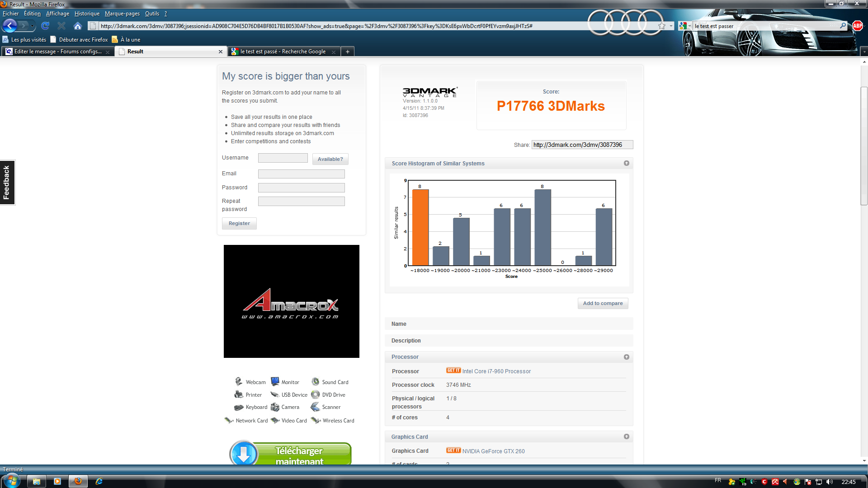868x488 pixels.
Task: Collapse the Graphics Card section
Action: (626, 436)
